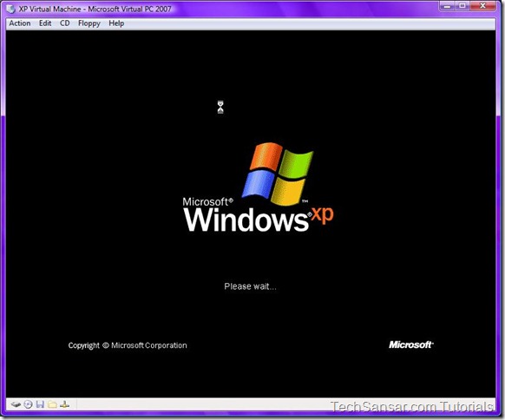Click the shared folder status icon
Screen dimensions: 505x420
click(52, 404)
